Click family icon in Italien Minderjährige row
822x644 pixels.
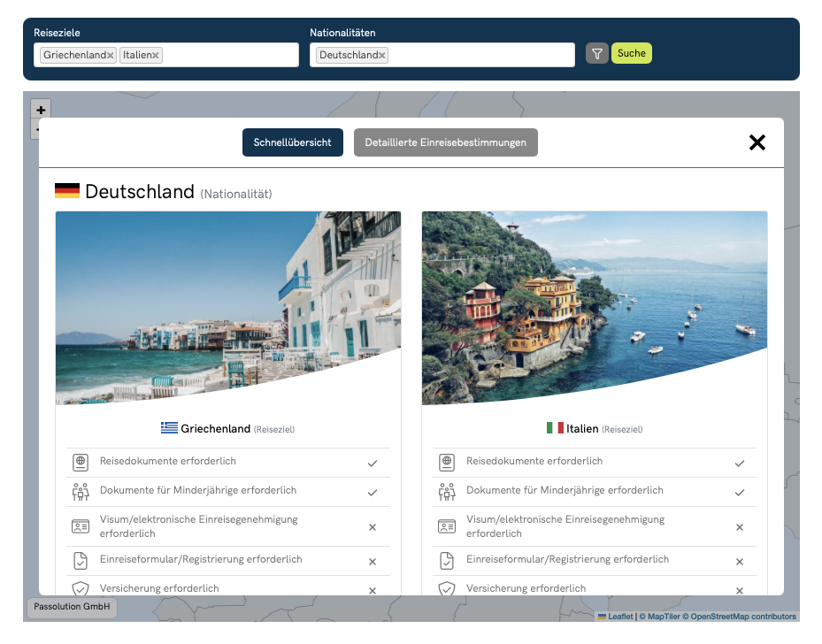[447, 492]
